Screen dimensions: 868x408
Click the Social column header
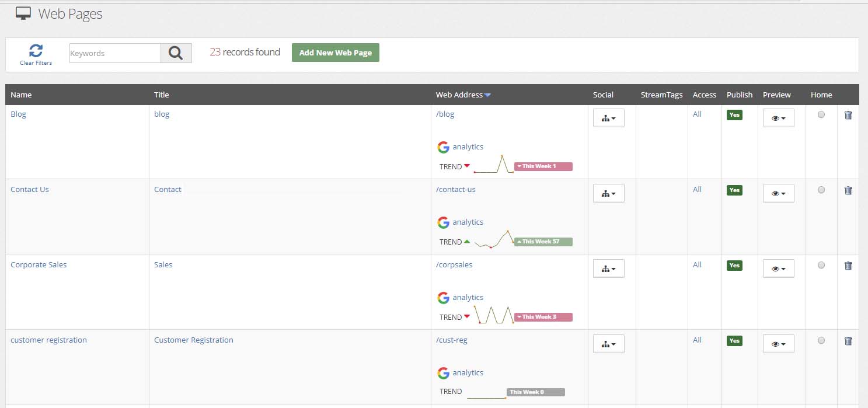pyautogui.click(x=603, y=95)
